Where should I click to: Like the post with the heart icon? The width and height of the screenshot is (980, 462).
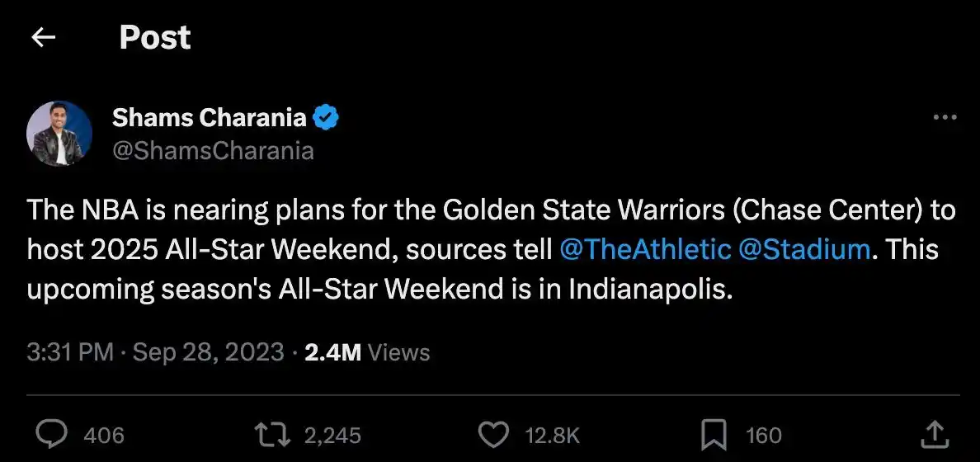click(x=496, y=434)
